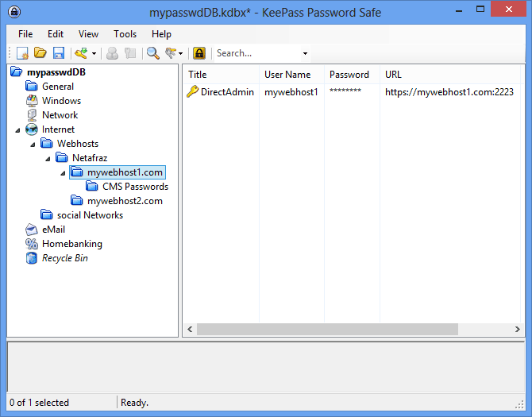Select the mywebhost2.com group
Screen dimensions: 532x417
(125, 201)
